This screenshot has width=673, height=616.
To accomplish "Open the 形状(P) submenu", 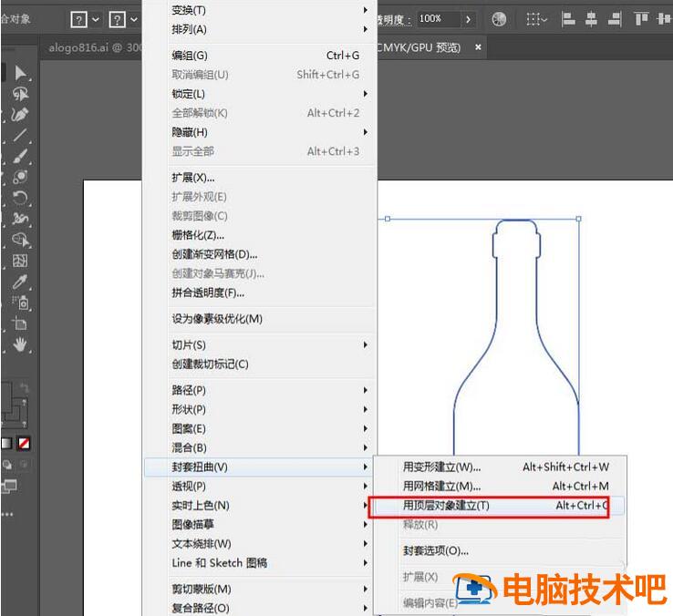I will coord(261,409).
